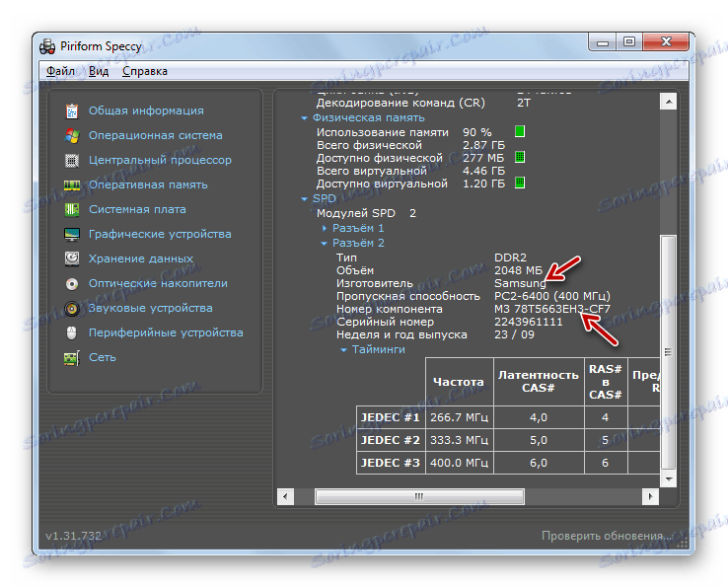Image resolution: width=728 pixels, height=588 pixels.
Task: Click the Проверить обновления link
Action: point(607,536)
